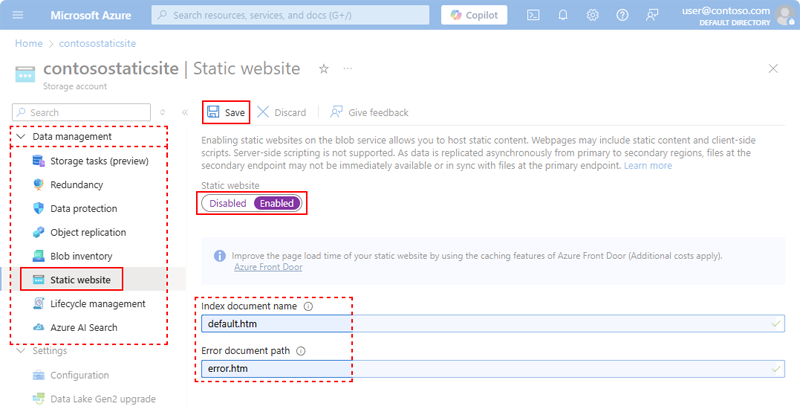Set Static website to Disabled
Image resolution: width=800 pixels, height=412 pixels.
[x=228, y=203]
